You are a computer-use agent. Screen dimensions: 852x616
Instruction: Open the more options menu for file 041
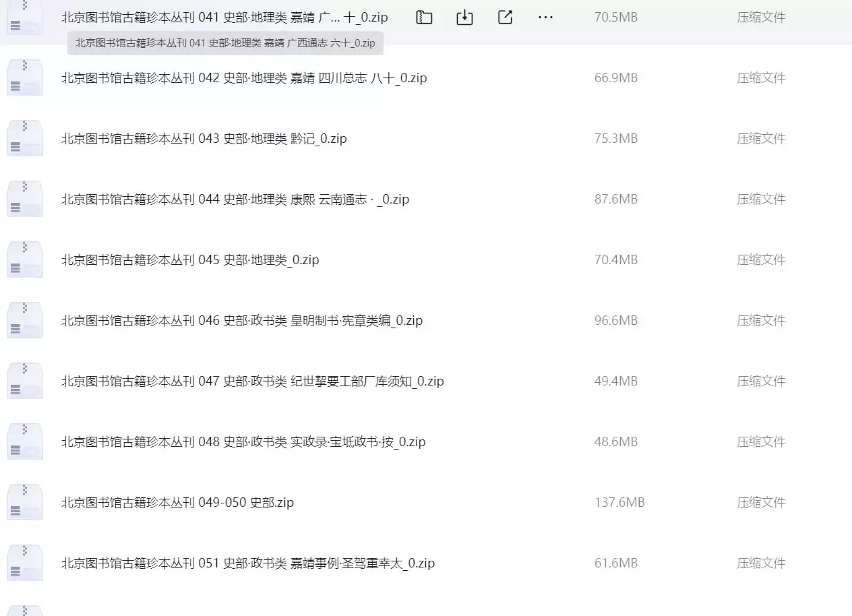click(x=545, y=17)
